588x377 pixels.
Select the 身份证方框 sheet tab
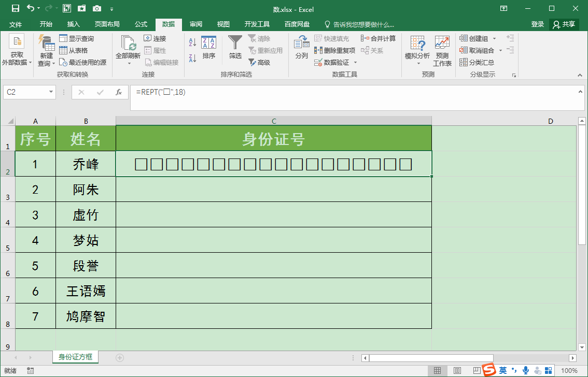(75, 357)
